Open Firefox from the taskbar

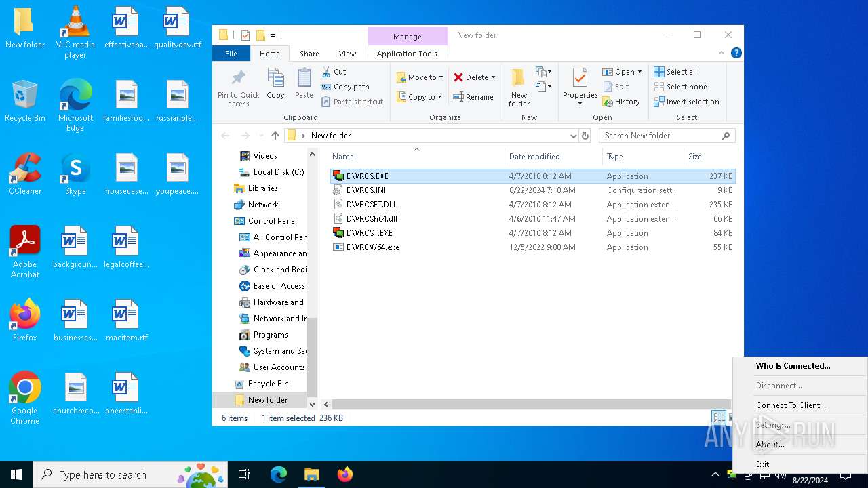tap(345, 474)
